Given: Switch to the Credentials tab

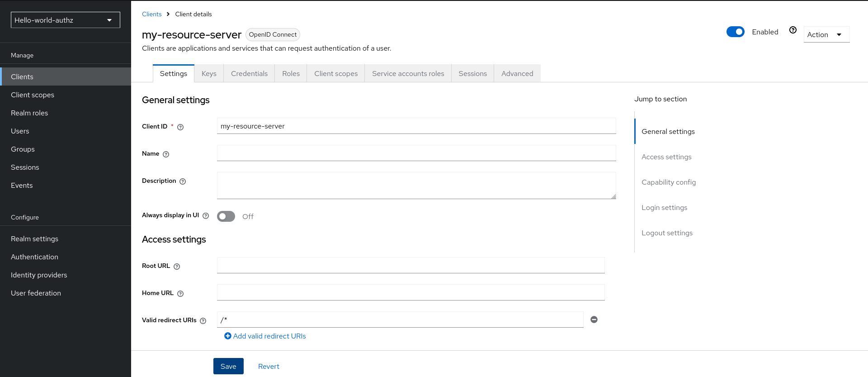Looking at the screenshot, I should (249, 74).
